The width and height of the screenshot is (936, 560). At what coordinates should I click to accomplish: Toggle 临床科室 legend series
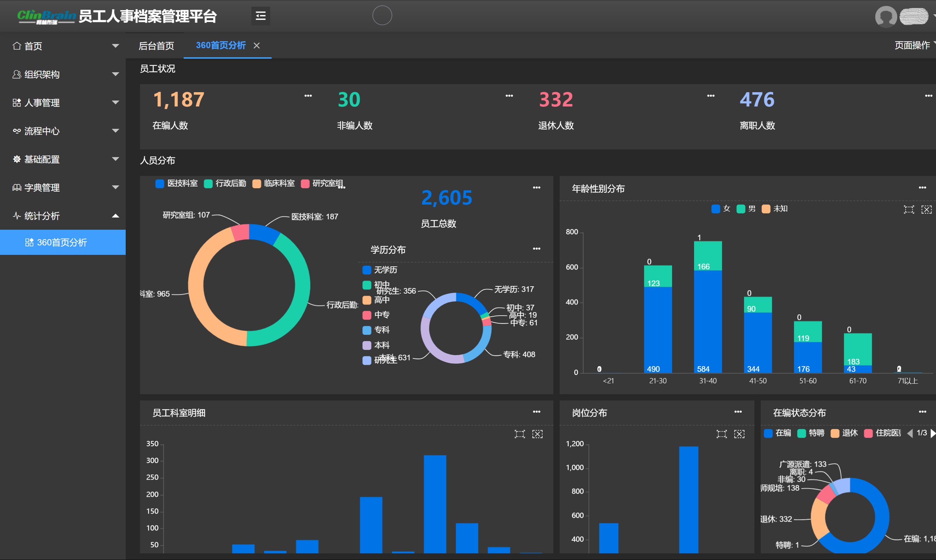(x=273, y=183)
